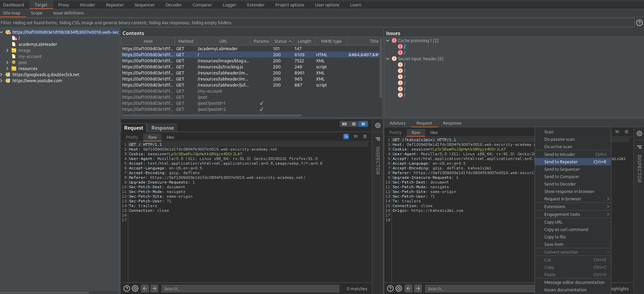Viewport: 644px width, 294px height.
Task: Select /resources/js/tracking.js row
Action: point(250,67)
